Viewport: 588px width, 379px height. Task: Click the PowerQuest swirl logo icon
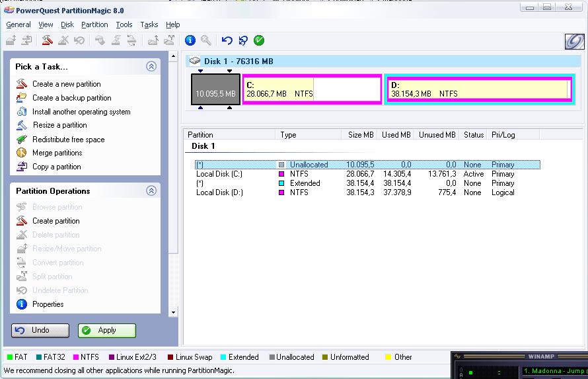(575, 41)
